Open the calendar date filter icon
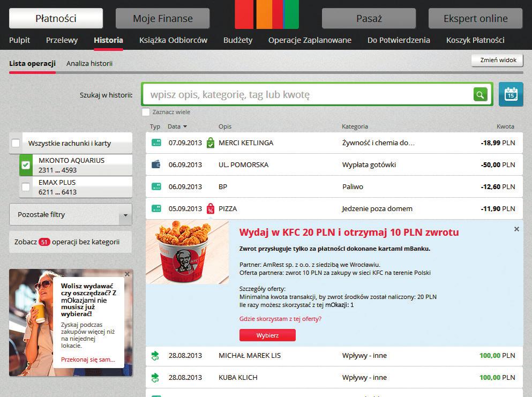The width and height of the screenshot is (532, 397). click(511, 94)
